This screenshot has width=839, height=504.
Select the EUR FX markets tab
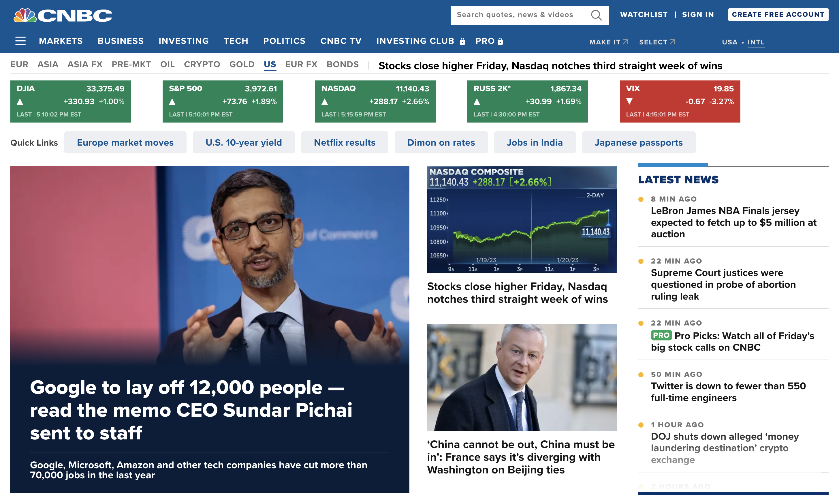point(301,64)
